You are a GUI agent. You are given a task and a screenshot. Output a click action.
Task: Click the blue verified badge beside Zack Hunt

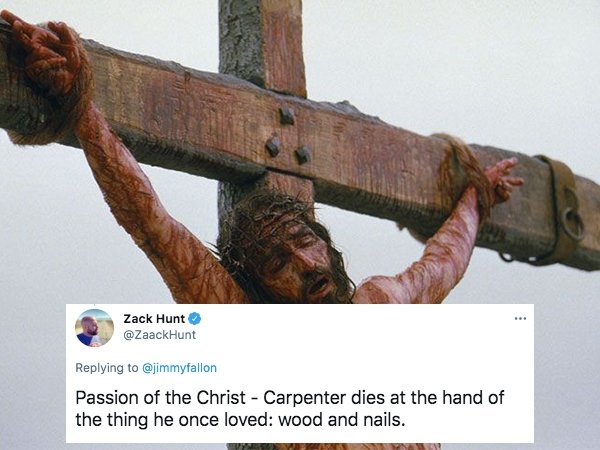click(195, 318)
